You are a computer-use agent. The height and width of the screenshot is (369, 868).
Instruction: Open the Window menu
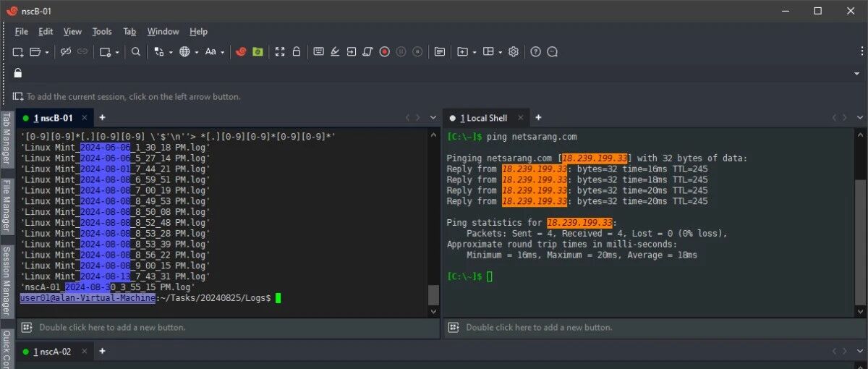(x=163, y=32)
